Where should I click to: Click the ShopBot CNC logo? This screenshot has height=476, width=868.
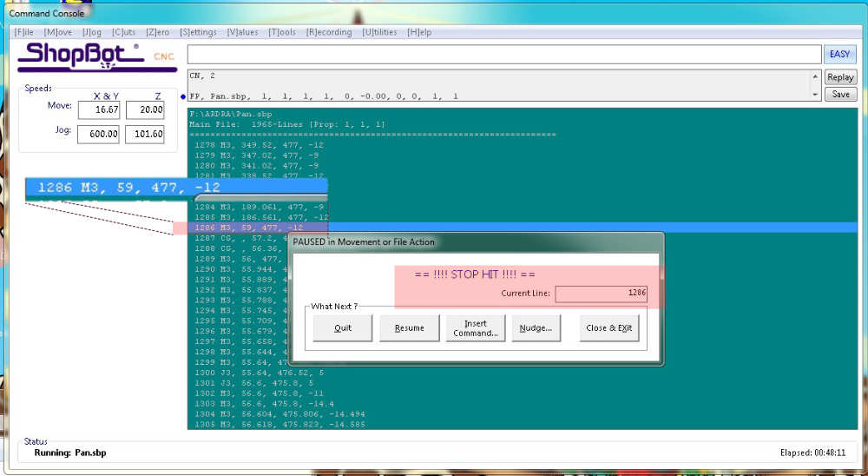(97, 56)
